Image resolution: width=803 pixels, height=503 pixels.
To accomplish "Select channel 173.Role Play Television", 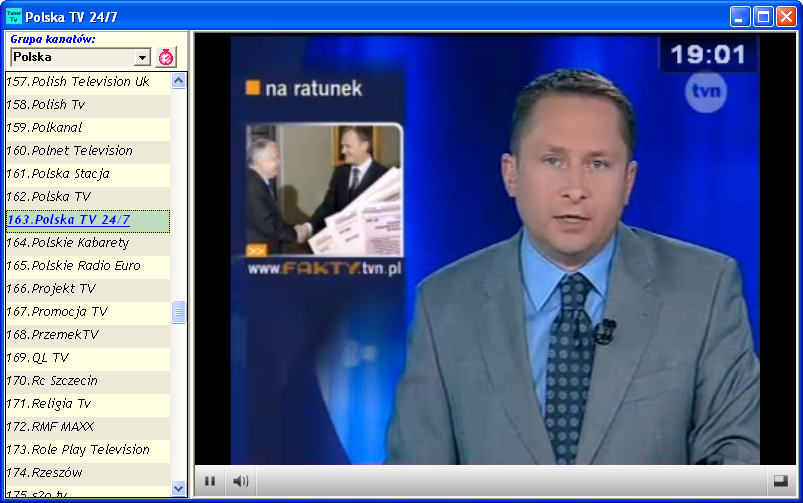I will [88, 450].
